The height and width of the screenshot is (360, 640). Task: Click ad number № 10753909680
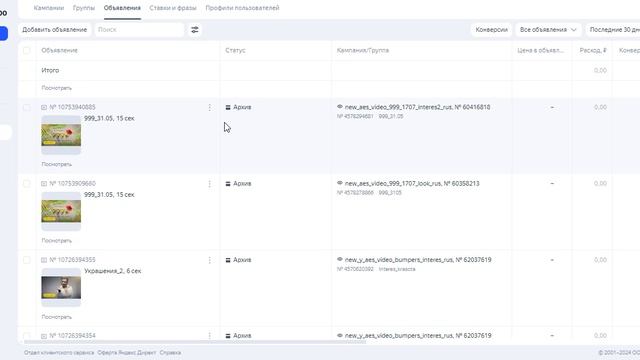click(x=72, y=184)
